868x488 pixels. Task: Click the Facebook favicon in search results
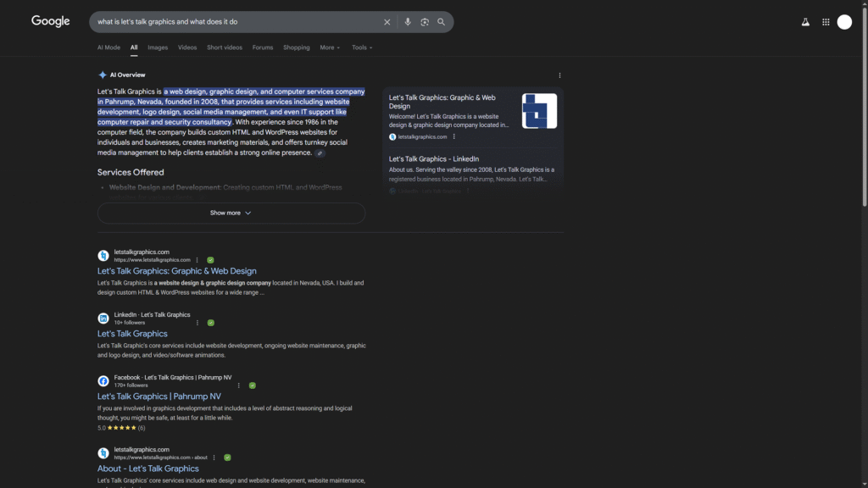pos(103,381)
